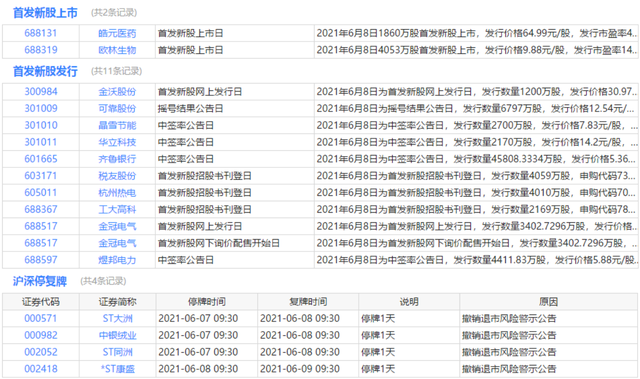
Task: Click stock code 000571
Action: click(x=40, y=318)
